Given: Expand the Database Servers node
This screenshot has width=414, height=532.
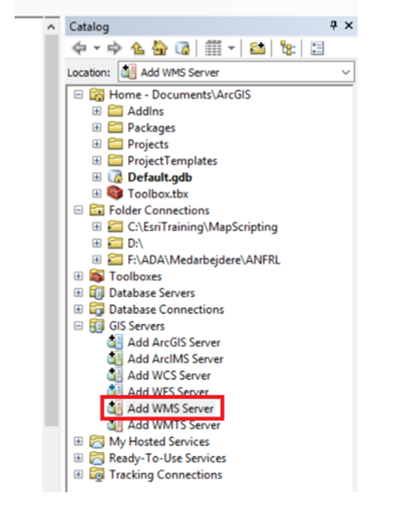Looking at the screenshot, I should point(78,293).
